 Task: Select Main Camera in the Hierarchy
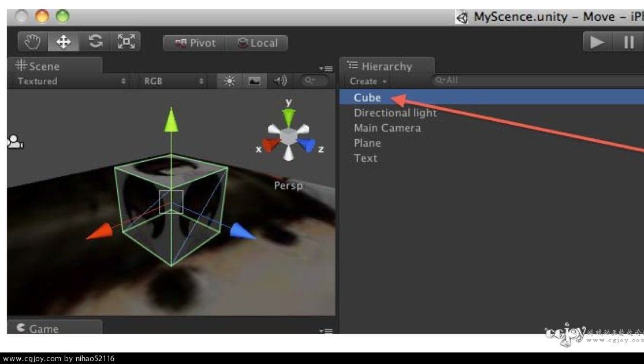(x=386, y=128)
